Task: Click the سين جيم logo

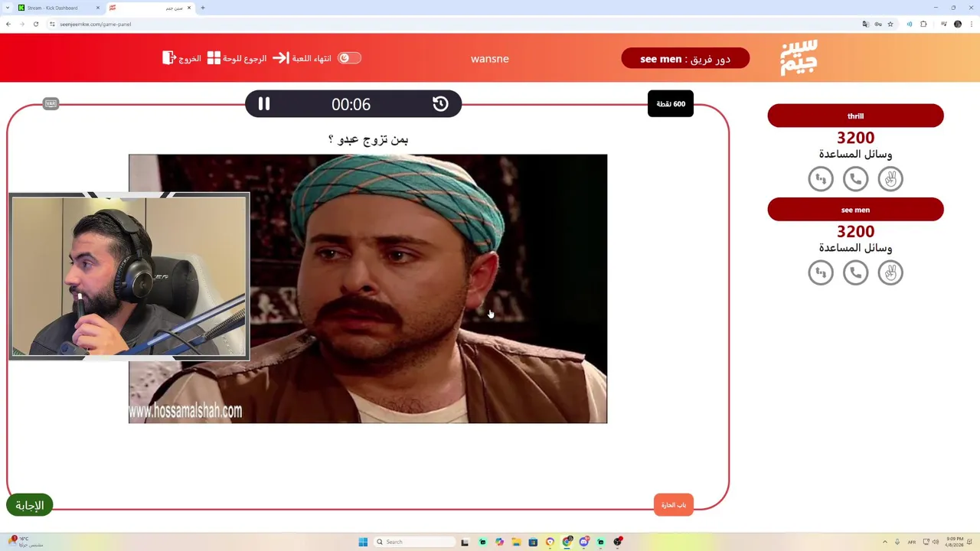Action: tap(799, 57)
